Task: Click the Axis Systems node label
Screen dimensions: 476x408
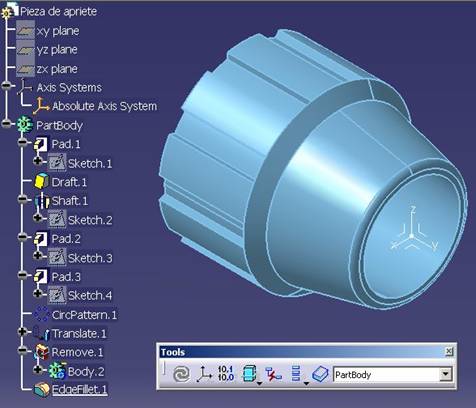Action: click(x=69, y=87)
